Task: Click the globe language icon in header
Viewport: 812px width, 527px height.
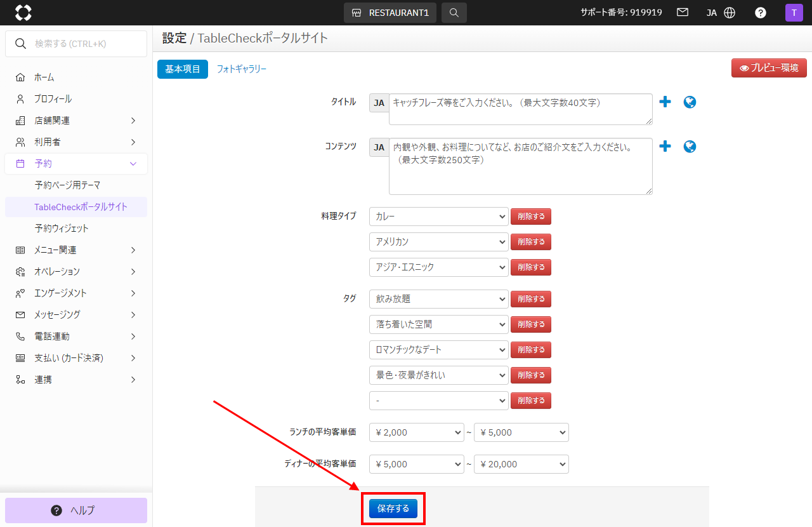Action: click(x=730, y=13)
